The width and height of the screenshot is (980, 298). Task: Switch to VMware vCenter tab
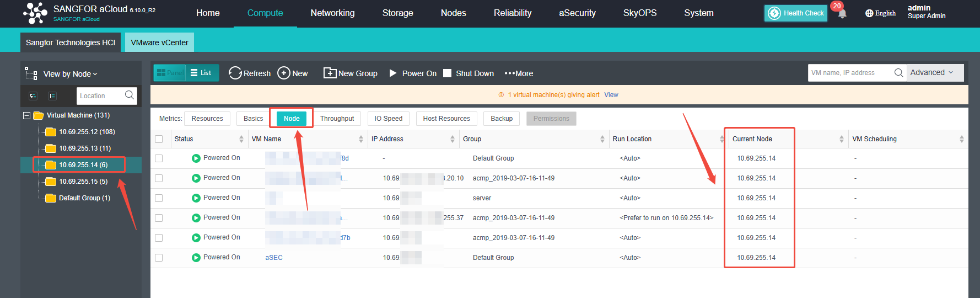pyautogui.click(x=159, y=42)
